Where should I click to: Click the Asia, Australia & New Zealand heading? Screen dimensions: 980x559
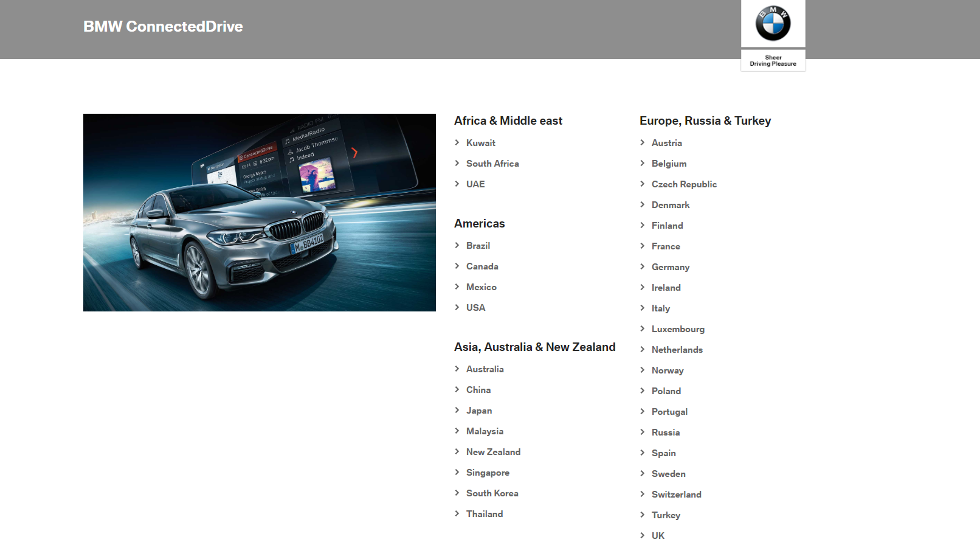coord(535,347)
